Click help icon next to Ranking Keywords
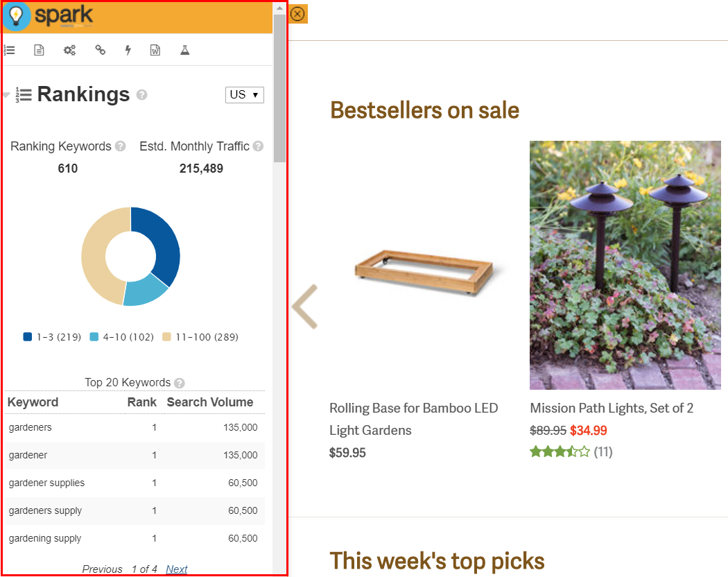Image resolution: width=728 pixels, height=577 pixels. pyautogui.click(x=121, y=146)
